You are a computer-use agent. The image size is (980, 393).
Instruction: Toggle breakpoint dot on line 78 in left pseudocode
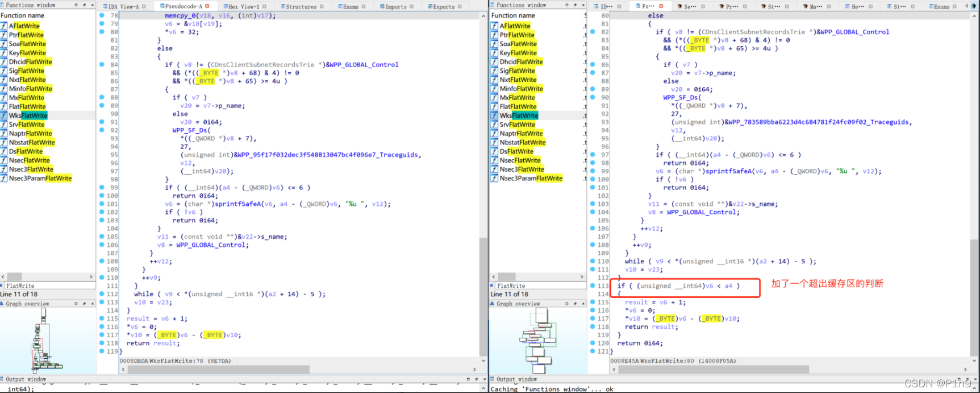pyautogui.click(x=102, y=15)
